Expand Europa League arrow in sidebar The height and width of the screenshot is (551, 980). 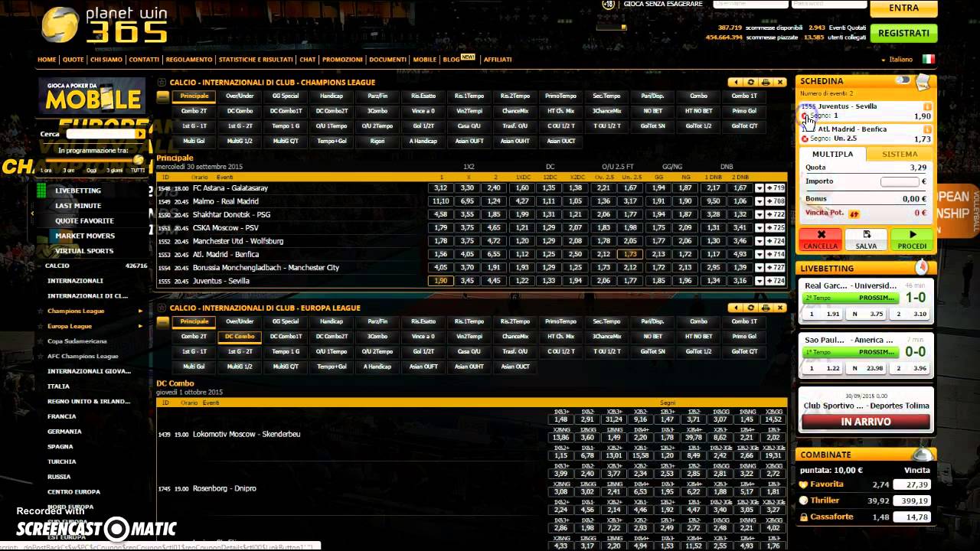tap(140, 326)
